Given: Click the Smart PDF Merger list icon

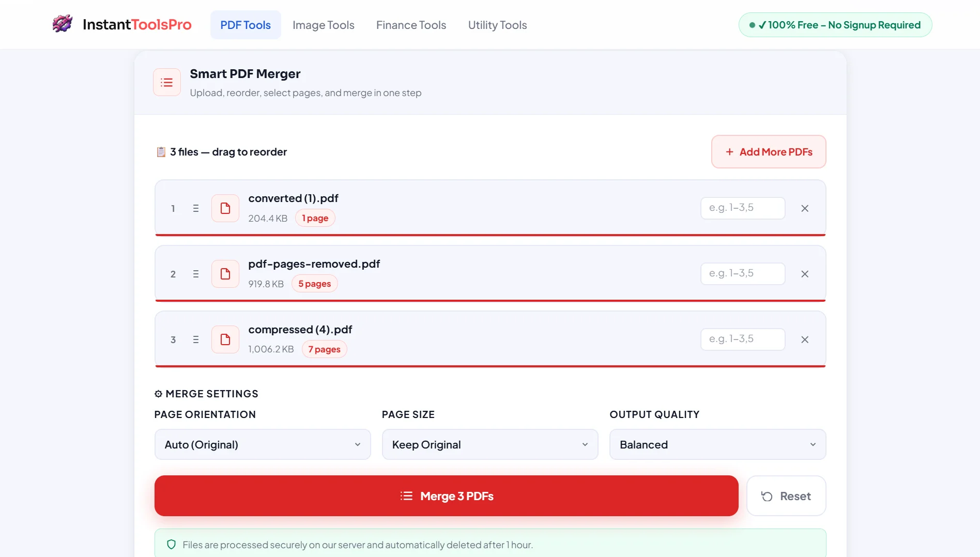Looking at the screenshot, I should pyautogui.click(x=166, y=83).
